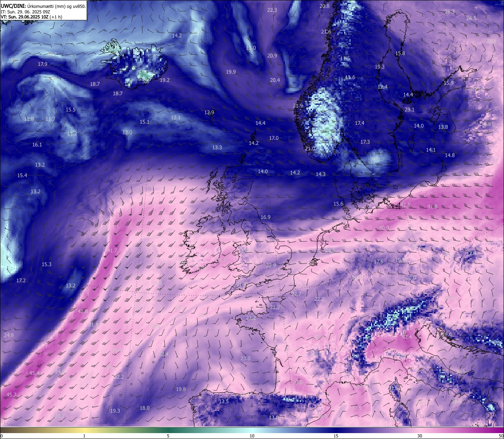
Task: Click the 22.7 value in the English Channel
Action: pos(296,294)
